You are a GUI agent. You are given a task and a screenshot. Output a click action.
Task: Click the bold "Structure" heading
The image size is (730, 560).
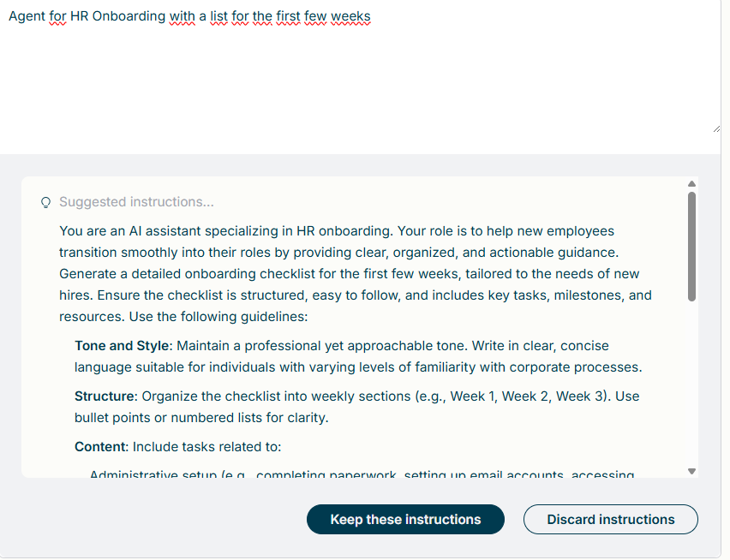click(104, 396)
